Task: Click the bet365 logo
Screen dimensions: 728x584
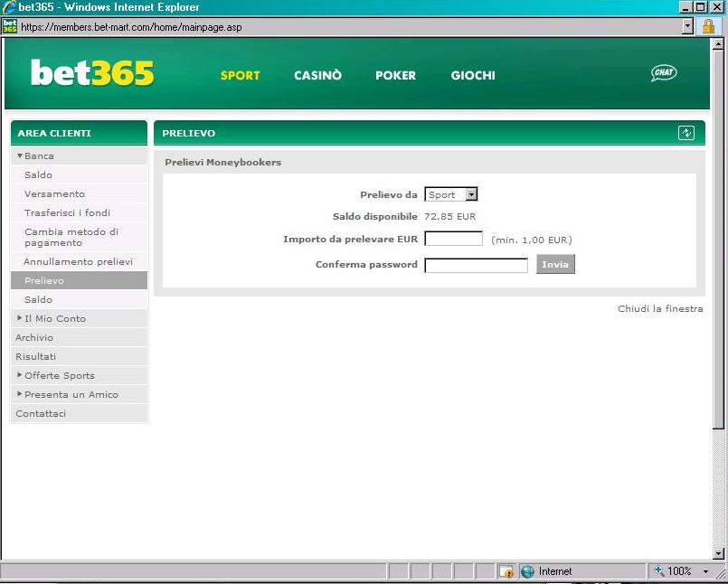Action: click(92, 73)
